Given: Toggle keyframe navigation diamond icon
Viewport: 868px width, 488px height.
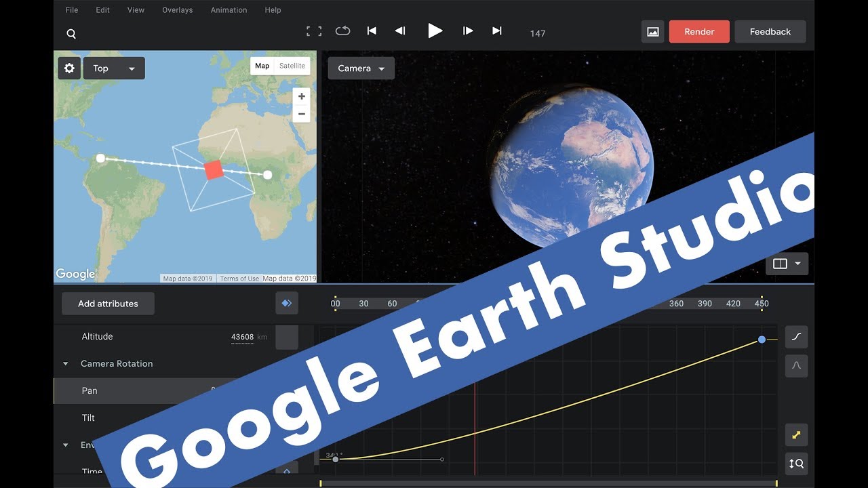Looking at the screenshot, I should [287, 303].
